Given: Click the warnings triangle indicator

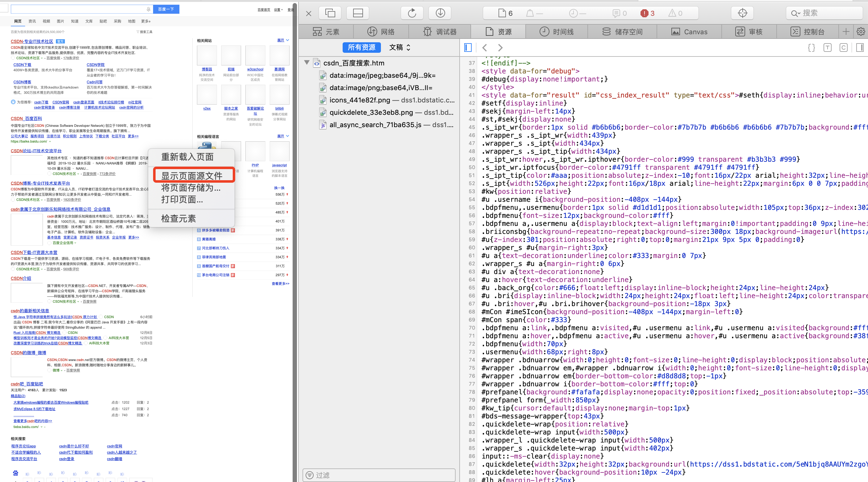Looking at the screenshot, I should (x=675, y=13).
